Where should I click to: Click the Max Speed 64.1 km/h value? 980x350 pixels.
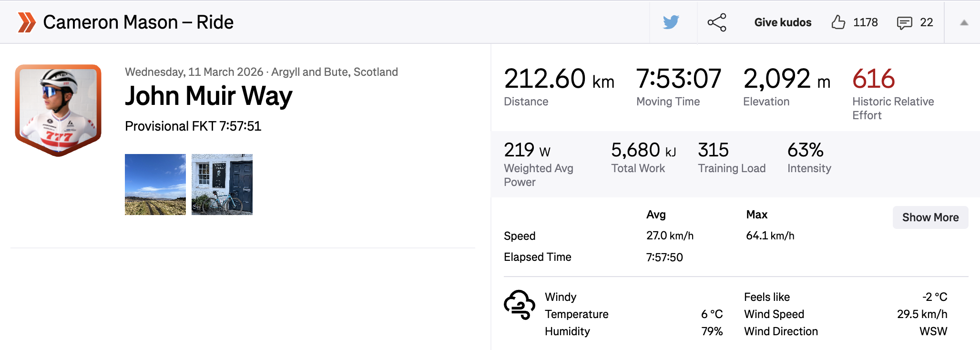769,235
